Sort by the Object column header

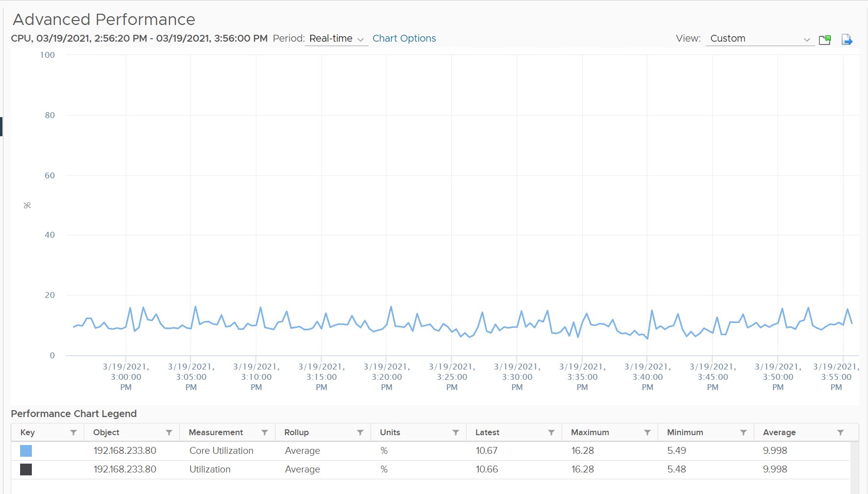106,432
